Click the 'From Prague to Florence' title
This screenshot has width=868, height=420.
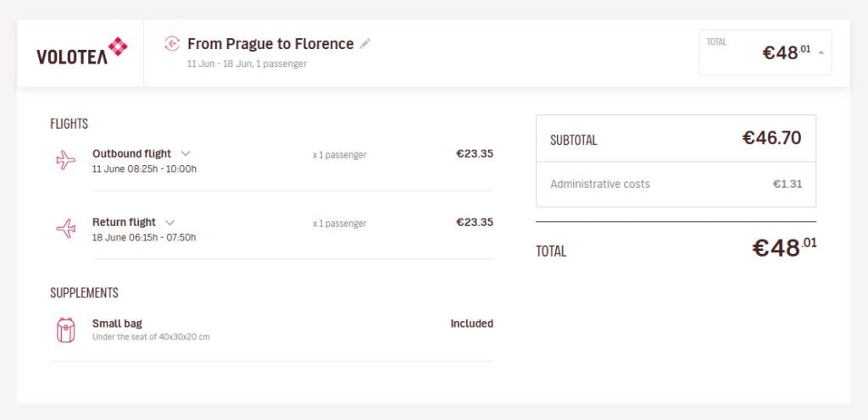pyautogui.click(x=270, y=44)
